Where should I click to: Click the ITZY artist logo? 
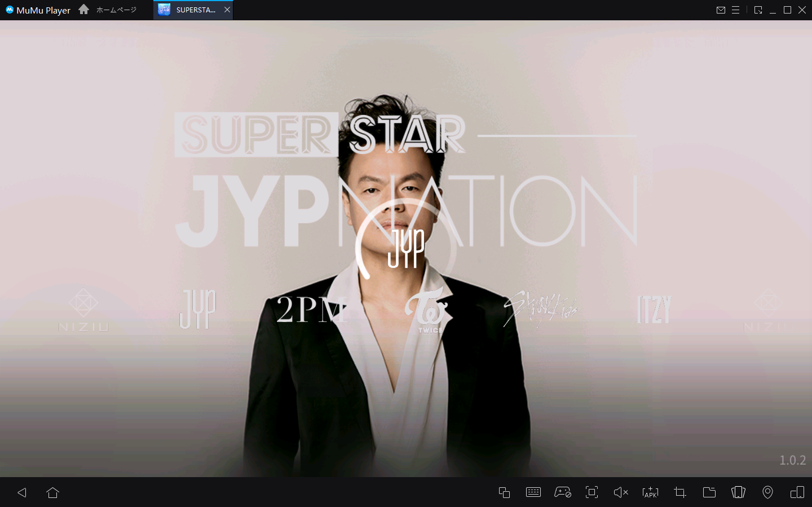tap(654, 310)
